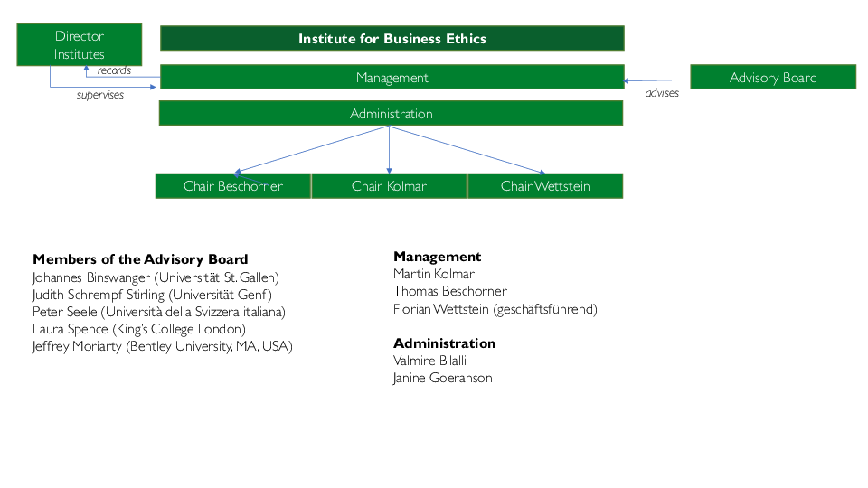868x488 pixels.
Task: Select the Advisory Board box
Action: (773, 78)
